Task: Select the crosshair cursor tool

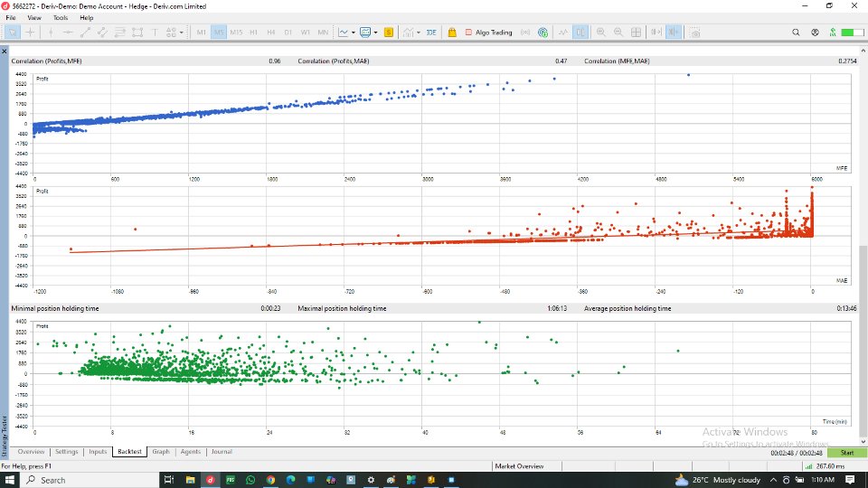Action: pyautogui.click(x=31, y=33)
